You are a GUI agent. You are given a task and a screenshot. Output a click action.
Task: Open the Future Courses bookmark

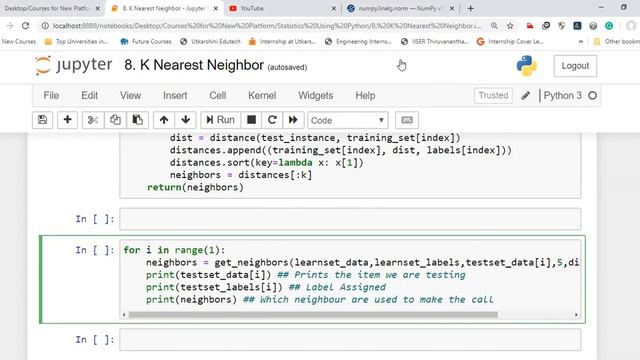point(146,41)
